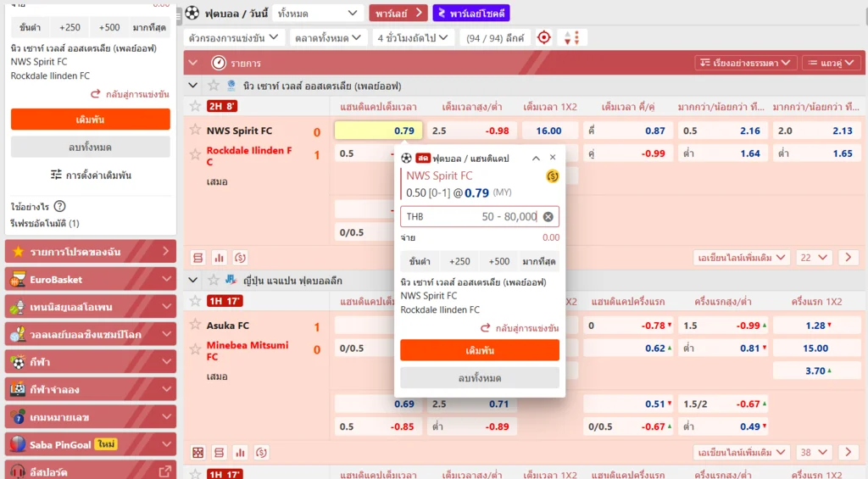
Task: Click the left panel orange เดิมพัน button
Action: pos(90,120)
